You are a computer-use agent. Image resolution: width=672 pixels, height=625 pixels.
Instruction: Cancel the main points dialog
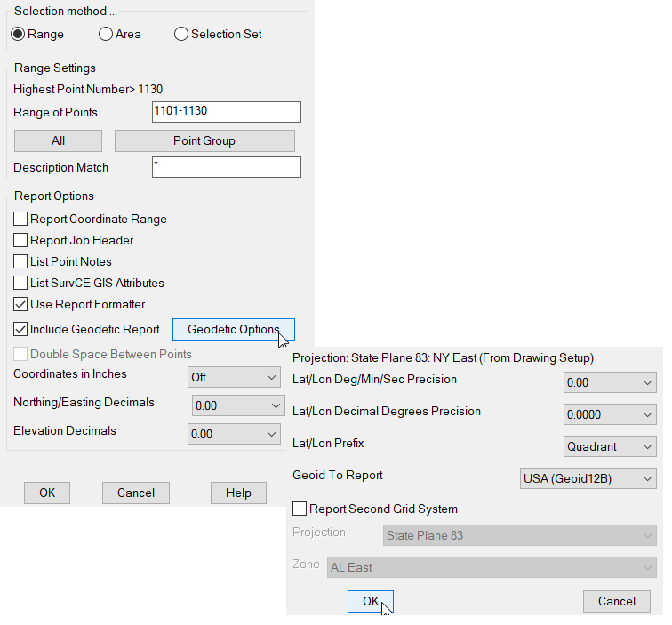pyautogui.click(x=136, y=493)
